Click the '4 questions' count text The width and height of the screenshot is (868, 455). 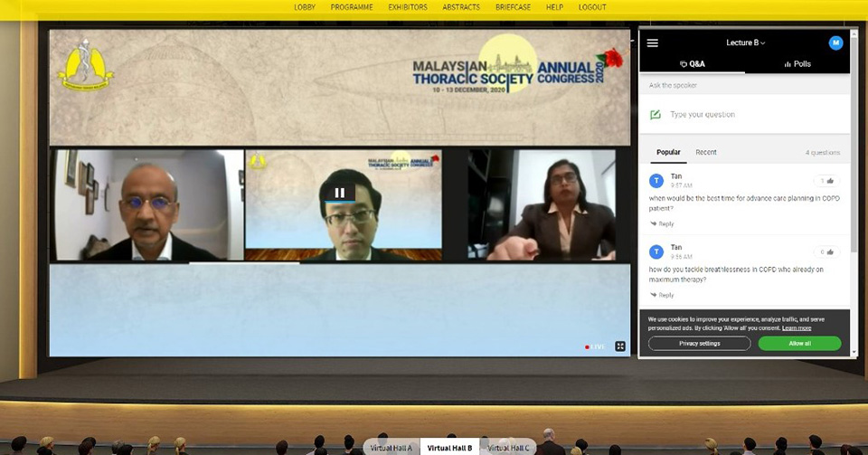click(823, 153)
